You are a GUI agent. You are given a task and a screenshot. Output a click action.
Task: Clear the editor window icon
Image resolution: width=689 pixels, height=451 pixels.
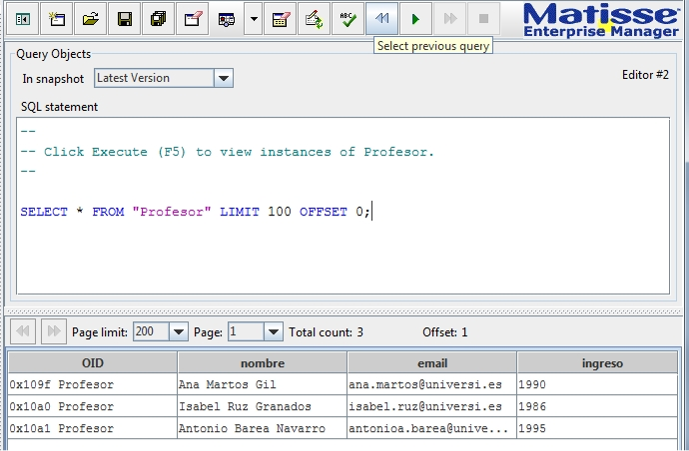point(192,19)
